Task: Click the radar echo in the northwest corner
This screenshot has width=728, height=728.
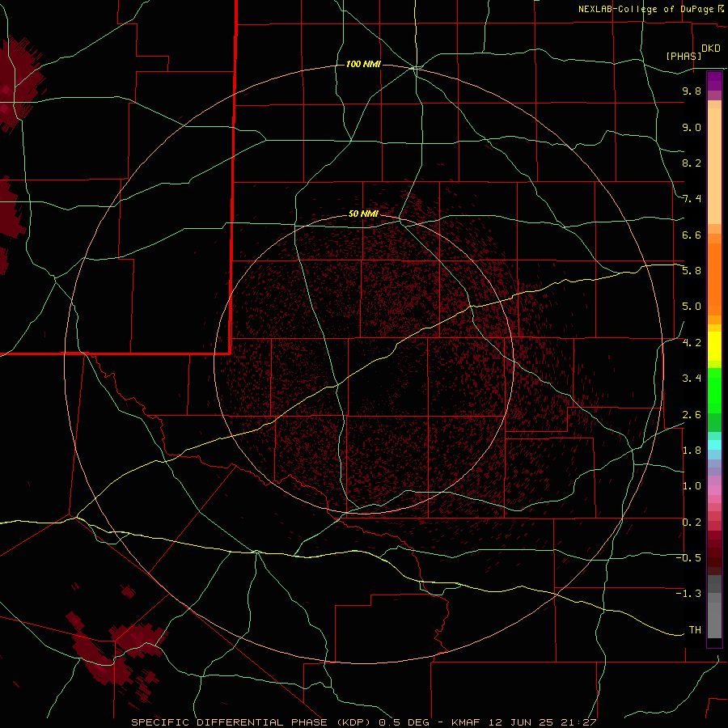Action: pos(19,83)
